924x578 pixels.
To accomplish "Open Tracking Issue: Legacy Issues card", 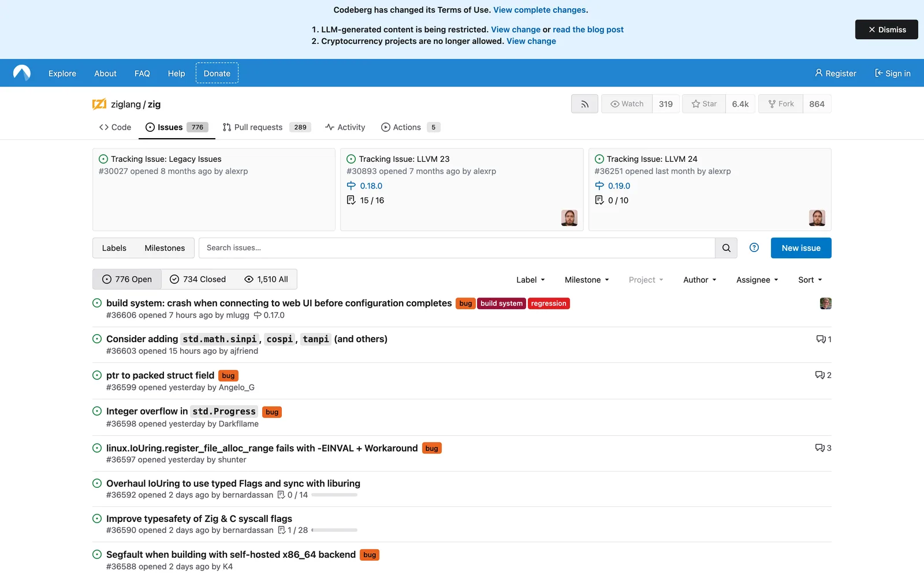I will pyautogui.click(x=166, y=159).
